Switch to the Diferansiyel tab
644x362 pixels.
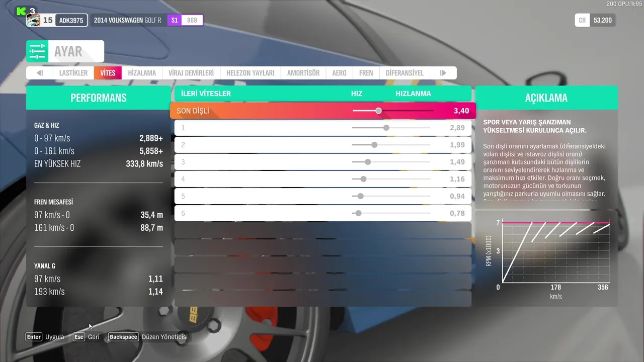[405, 73]
